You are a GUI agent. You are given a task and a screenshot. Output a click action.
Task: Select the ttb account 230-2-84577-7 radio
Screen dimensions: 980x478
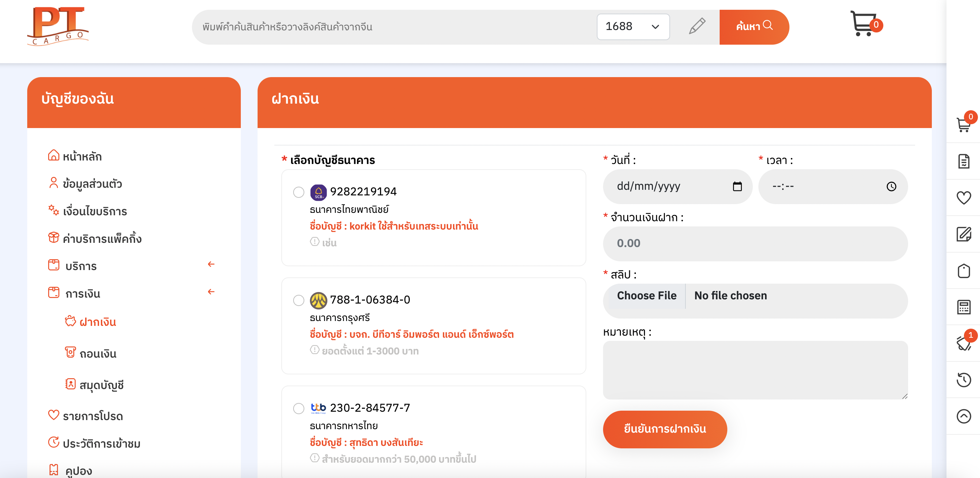pos(299,409)
